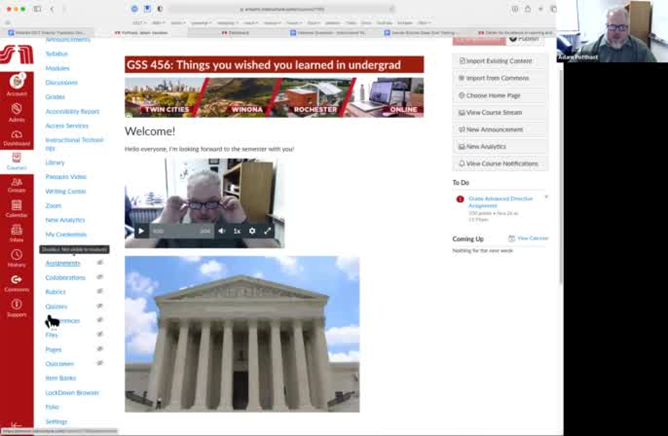Open Modules in course navigation
668x436 pixels.
pyautogui.click(x=58, y=68)
